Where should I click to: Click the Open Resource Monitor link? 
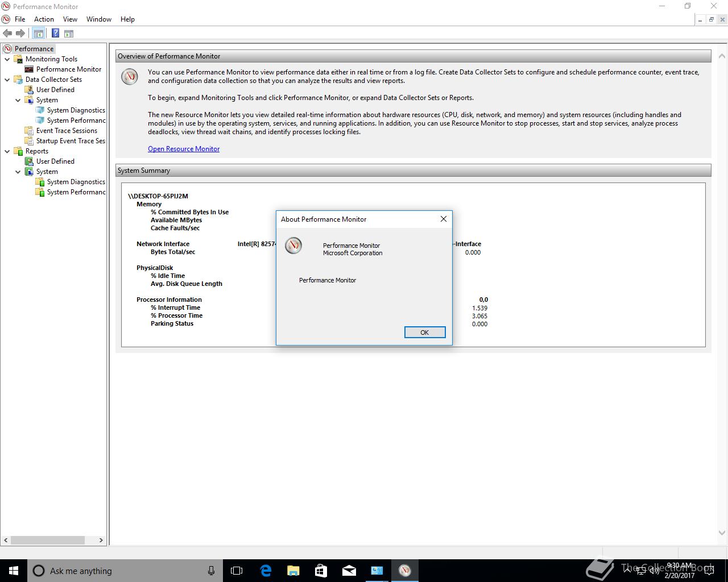point(184,149)
